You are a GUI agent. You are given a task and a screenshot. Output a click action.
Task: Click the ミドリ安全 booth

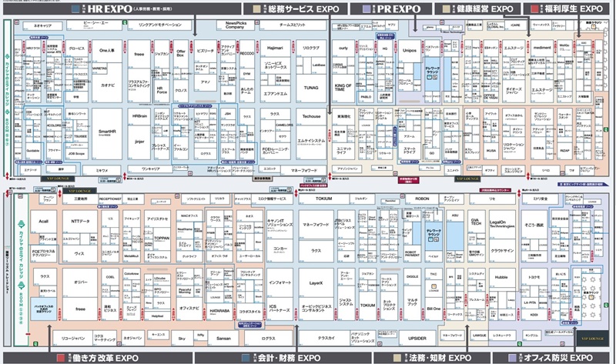click(540, 199)
